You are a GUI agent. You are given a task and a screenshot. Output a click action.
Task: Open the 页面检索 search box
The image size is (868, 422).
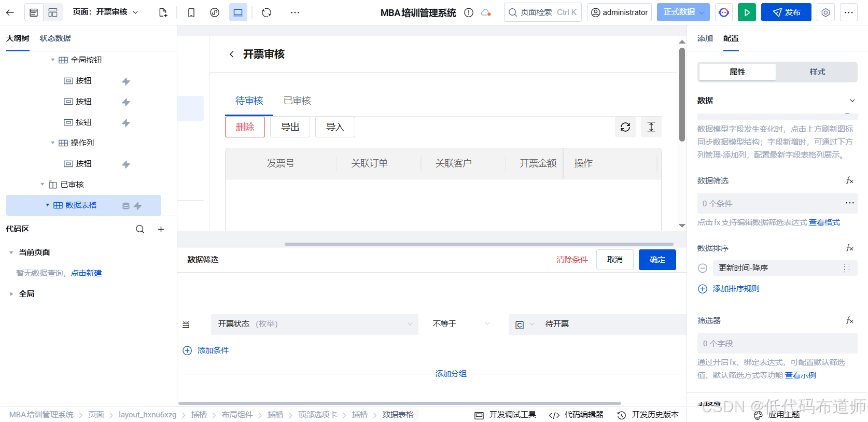pyautogui.click(x=543, y=12)
